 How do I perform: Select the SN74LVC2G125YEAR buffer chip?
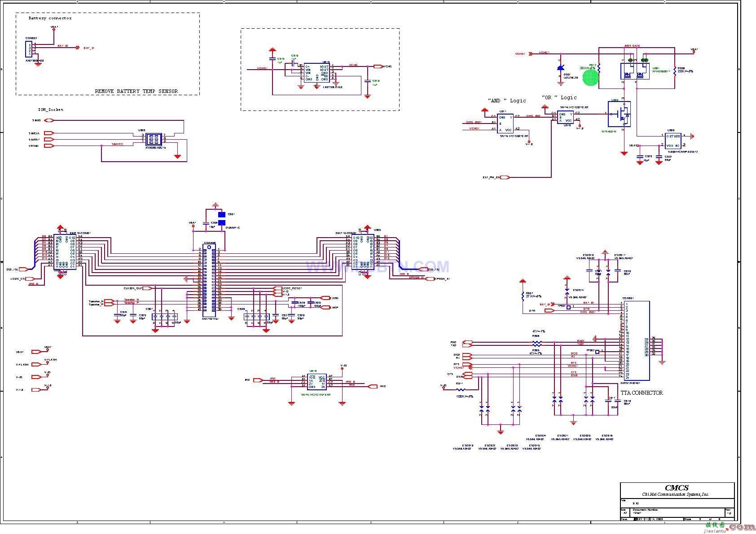[317, 382]
